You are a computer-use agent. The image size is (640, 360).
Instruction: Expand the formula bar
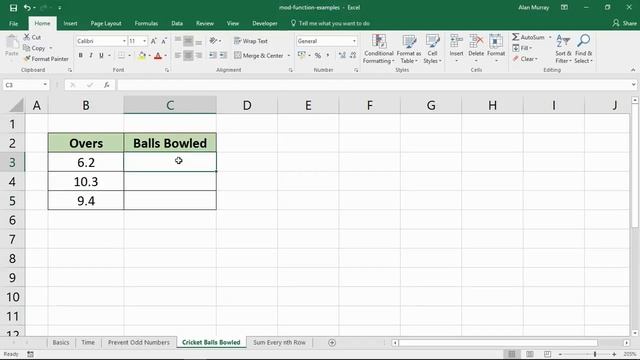click(633, 85)
